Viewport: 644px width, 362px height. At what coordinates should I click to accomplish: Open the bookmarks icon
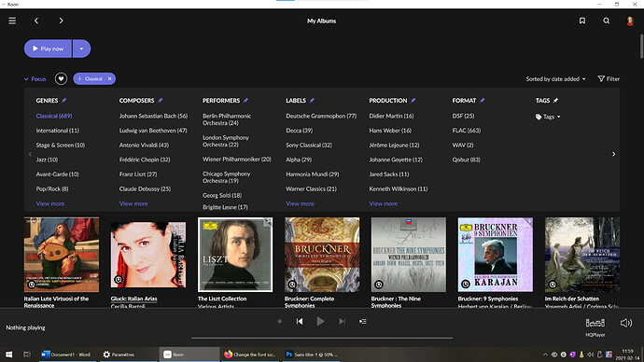click(x=582, y=21)
